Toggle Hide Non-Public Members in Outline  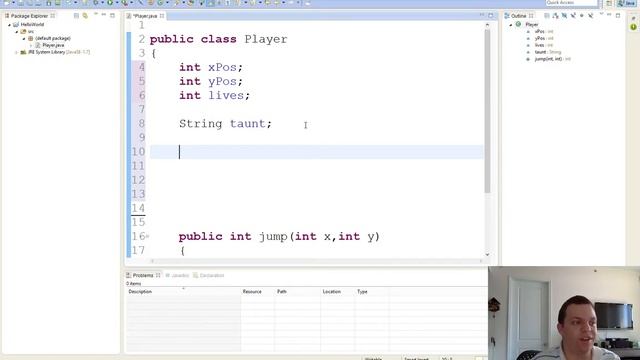click(x=582, y=16)
